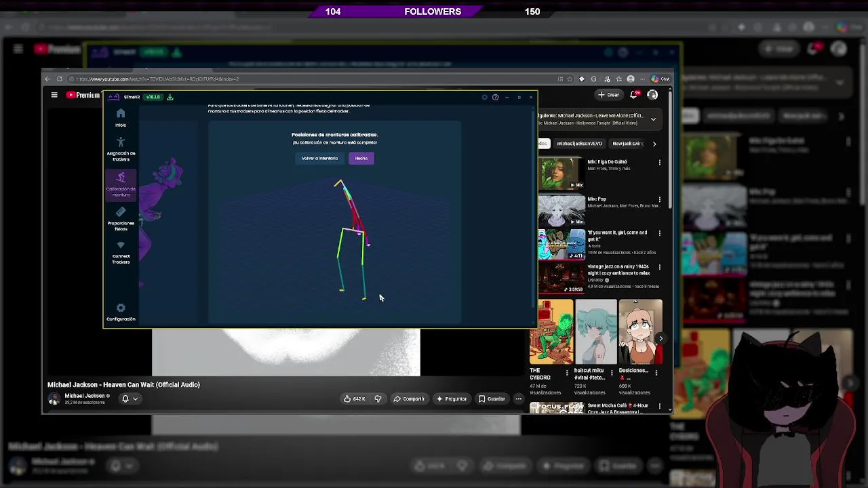Click the purple Hecho button
This screenshot has height=488, width=868.
click(x=361, y=158)
